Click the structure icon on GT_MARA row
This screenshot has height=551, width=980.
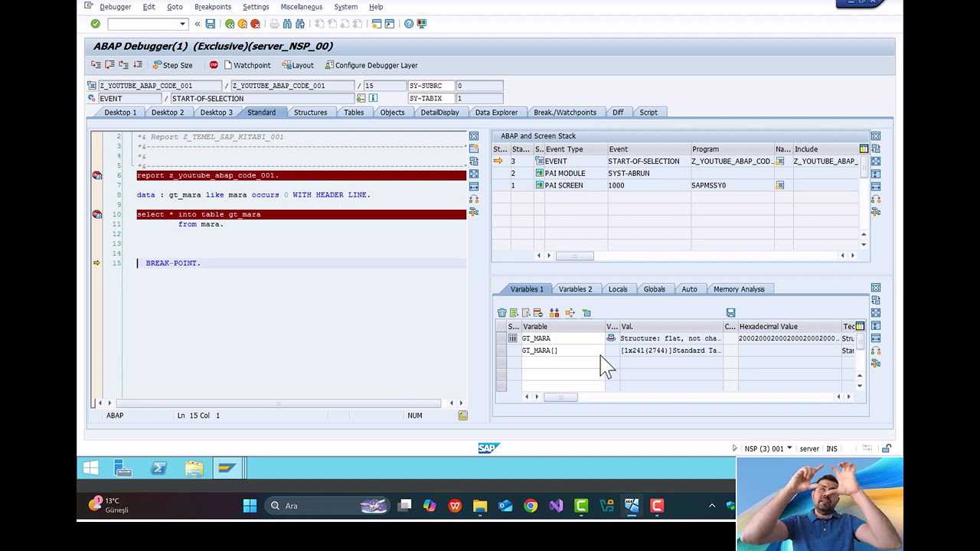[512, 338]
